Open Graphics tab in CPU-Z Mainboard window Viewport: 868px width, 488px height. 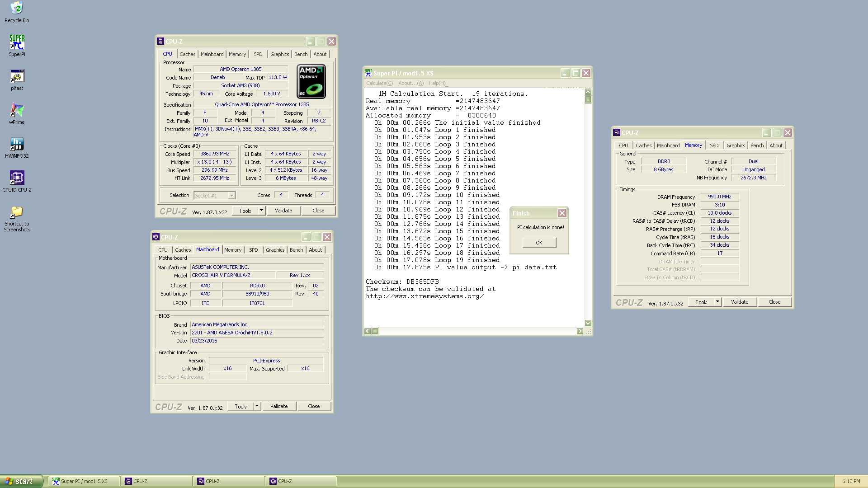(x=275, y=250)
